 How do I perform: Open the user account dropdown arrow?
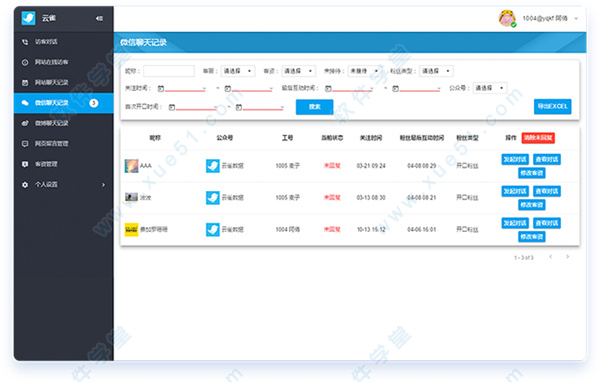tap(576, 18)
